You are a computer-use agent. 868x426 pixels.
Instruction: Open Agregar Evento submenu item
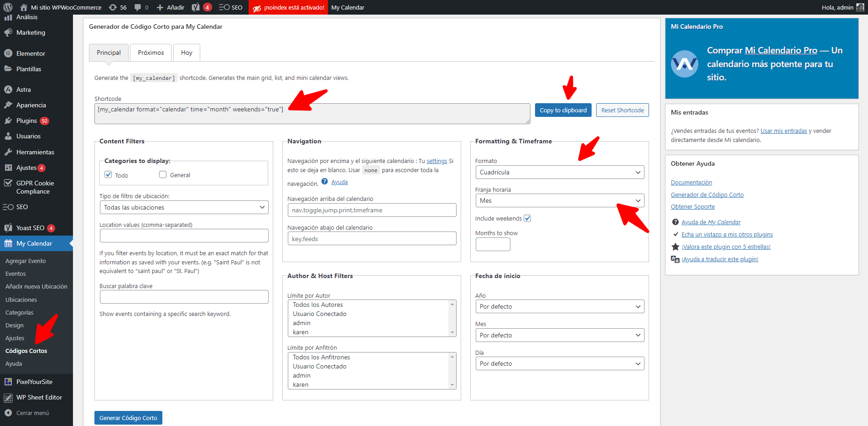(26, 261)
